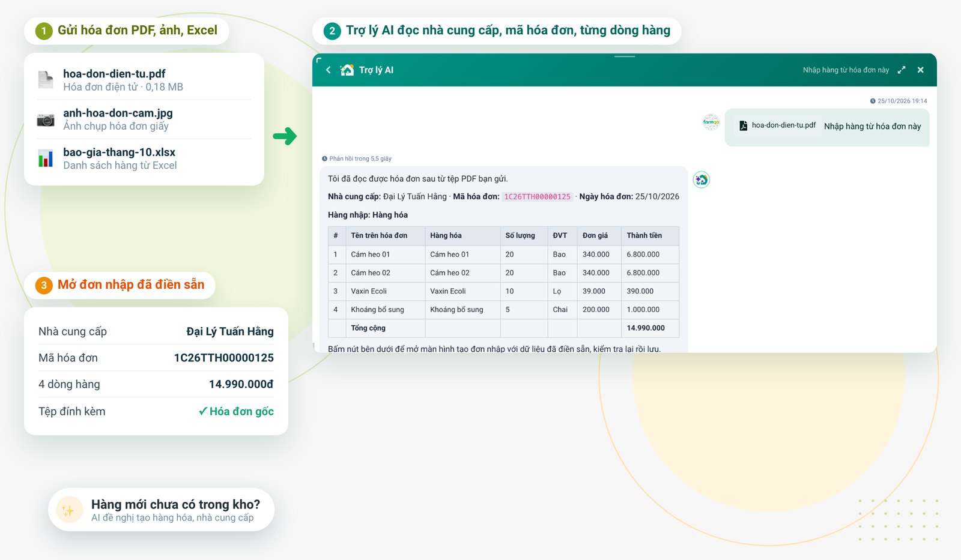Click the Excel chart icon for bao-gia-thang-10.xlsx
Image resolution: width=961 pixels, height=560 pixels.
click(46, 158)
